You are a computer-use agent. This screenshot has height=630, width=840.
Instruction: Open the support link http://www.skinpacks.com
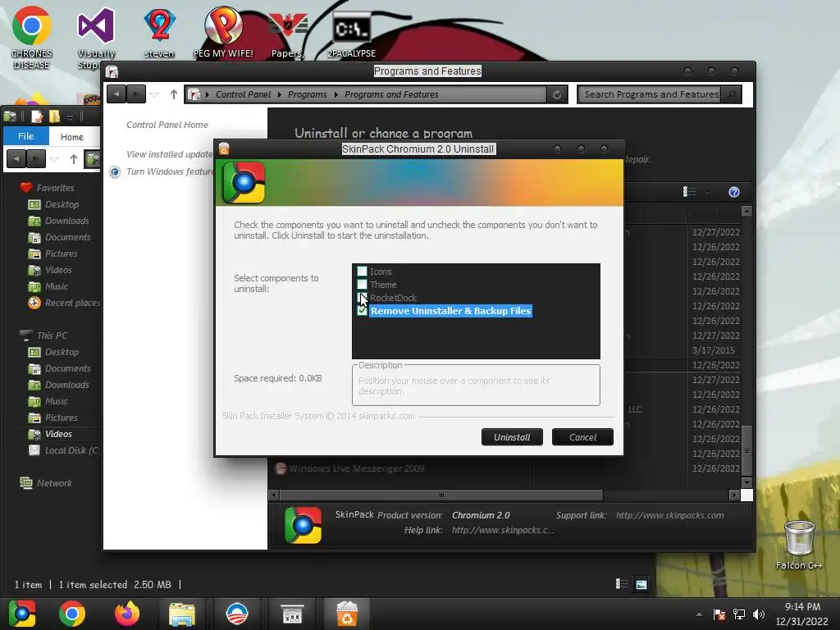point(669,515)
